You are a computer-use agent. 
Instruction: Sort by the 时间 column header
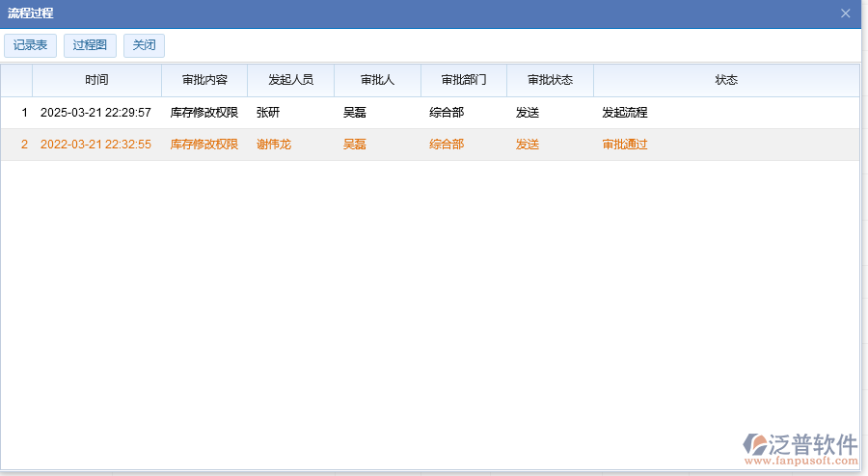(96, 80)
